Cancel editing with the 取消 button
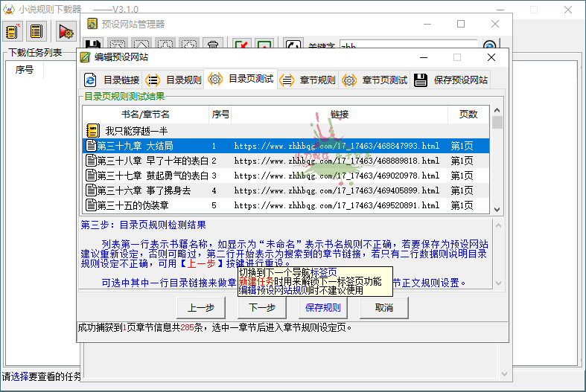 click(383, 308)
